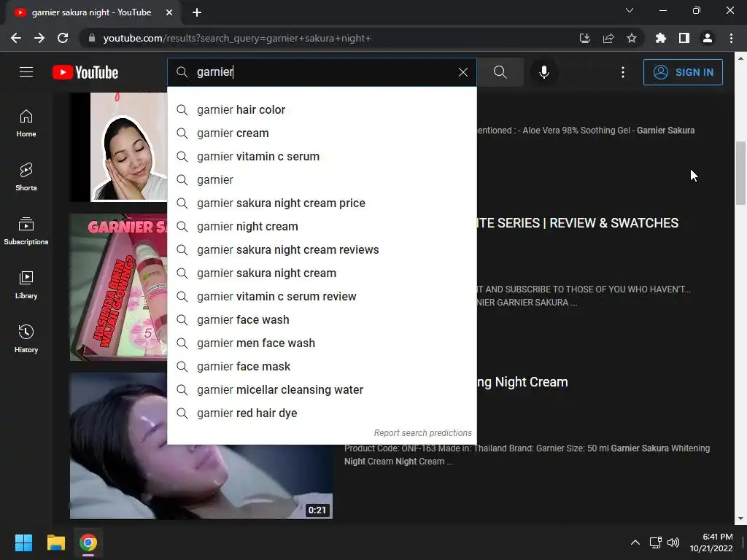The width and height of the screenshot is (747, 560).
Task: Select 'garnier sakura night cream reviews' suggestion
Action: (322, 249)
